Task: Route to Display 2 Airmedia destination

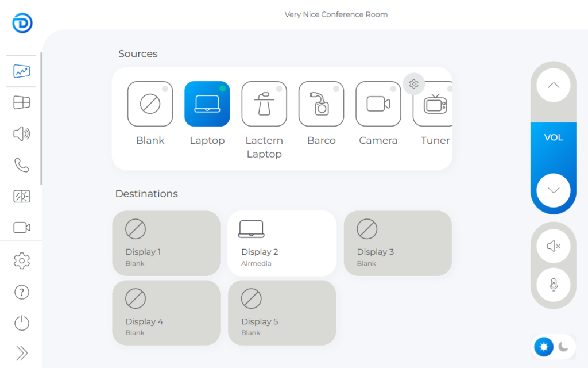Action: pos(281,243)
